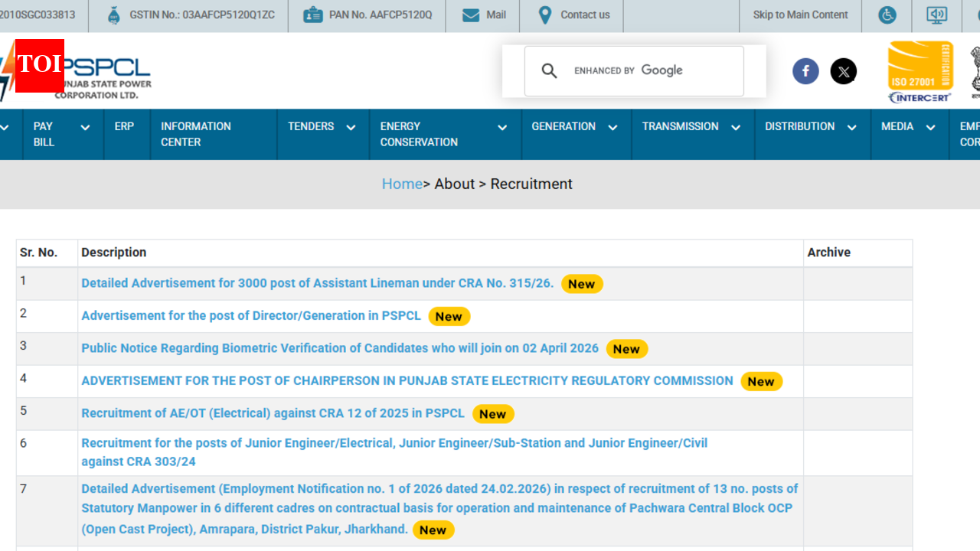Image resolution: width=980 pixels, height=551 pixels.
Task: Expand the GENERATION dropdown
Action: [x=563, y=126]
